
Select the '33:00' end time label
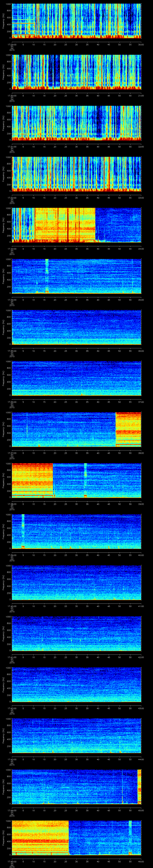tap(141, 197)
